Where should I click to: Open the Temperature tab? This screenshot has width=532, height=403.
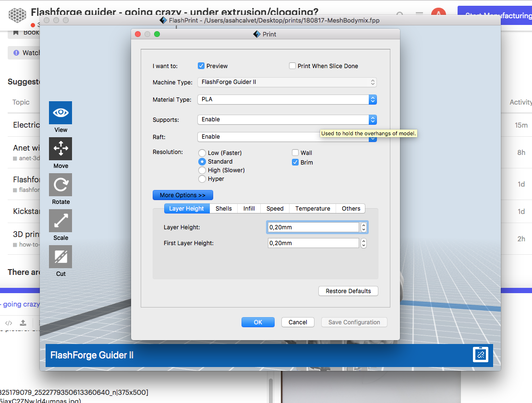click(313, 209)
